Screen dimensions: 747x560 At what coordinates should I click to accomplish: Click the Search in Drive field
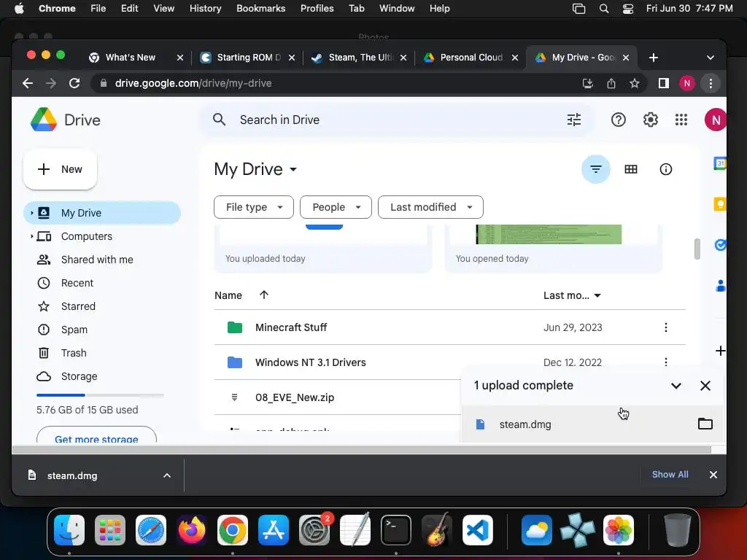[395, 120]
